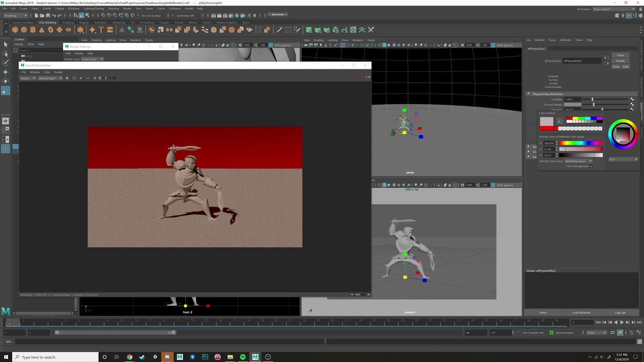
Task: Create a polygon cube from the shelf
Action: click(24, 30)
